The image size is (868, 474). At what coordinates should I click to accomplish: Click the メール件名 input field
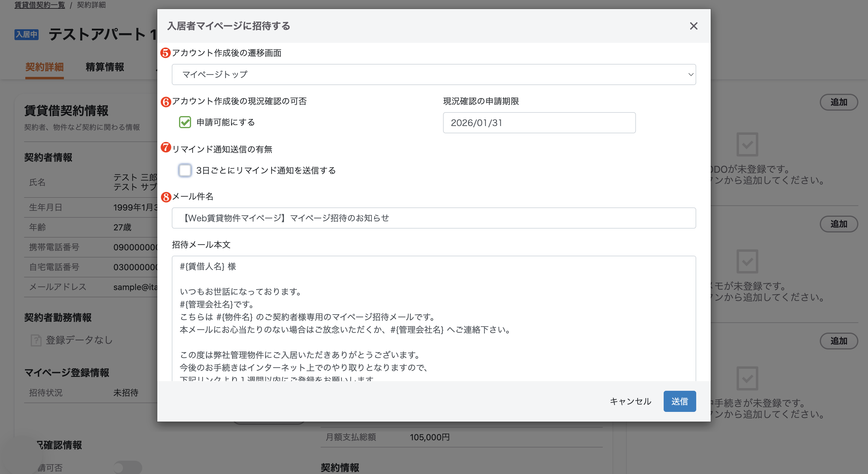434,218
